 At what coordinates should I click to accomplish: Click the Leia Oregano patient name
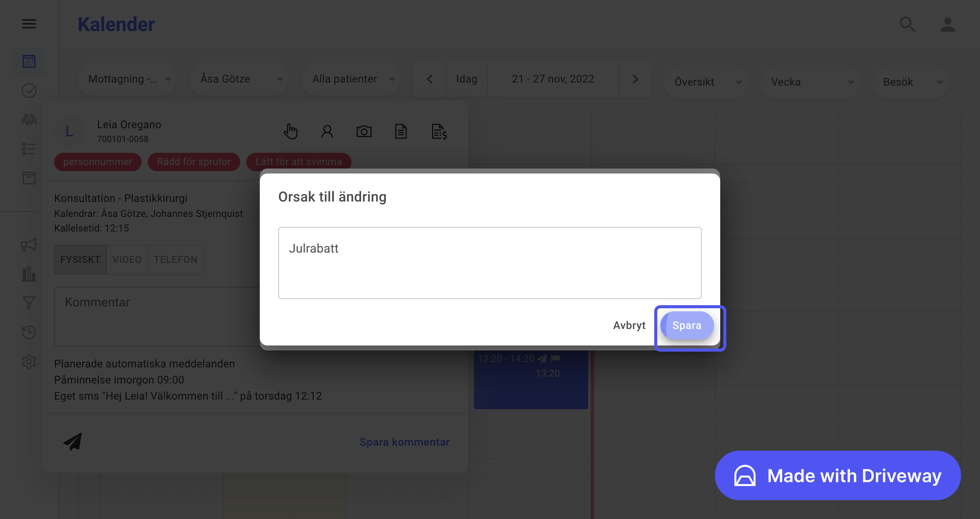pyautogui.click(x=129, y=124)
